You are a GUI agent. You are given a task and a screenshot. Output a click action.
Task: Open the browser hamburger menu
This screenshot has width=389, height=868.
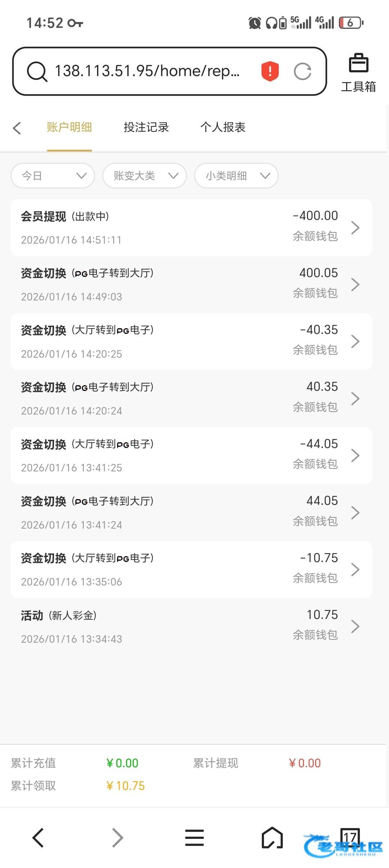click(x=194, y=837)
